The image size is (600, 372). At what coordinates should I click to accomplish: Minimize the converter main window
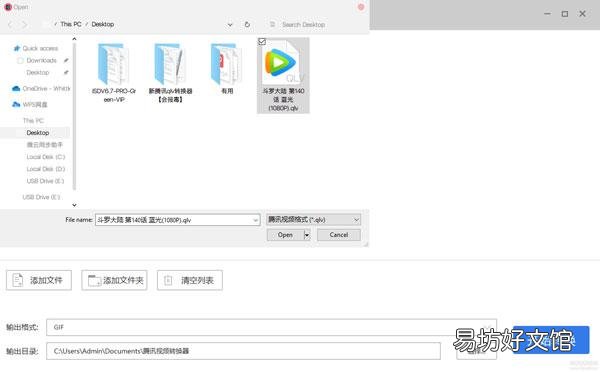[x=548, y=14]
